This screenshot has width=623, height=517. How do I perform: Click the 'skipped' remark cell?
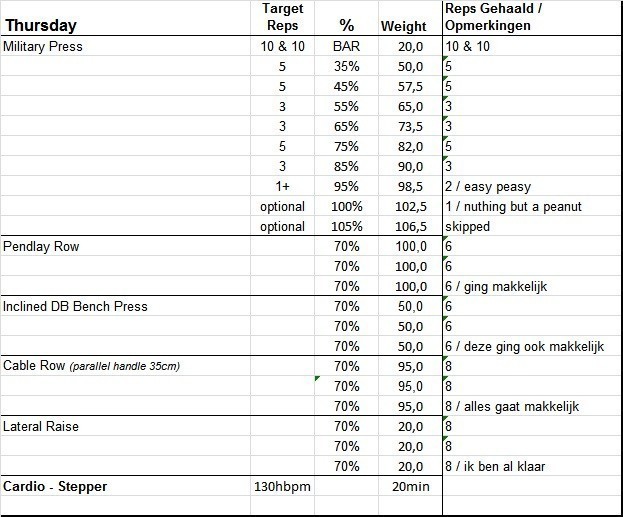click(468, 226)
